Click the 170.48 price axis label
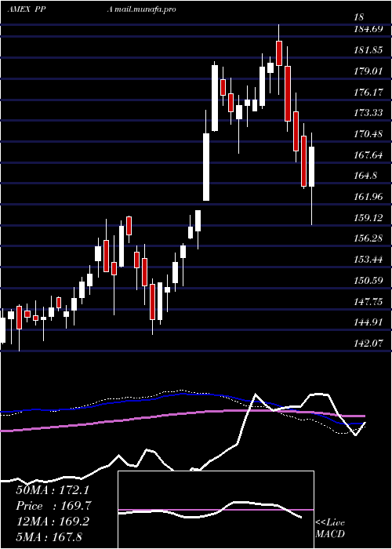This screenshot has height=549, width=392. click(x=368, y=134)
